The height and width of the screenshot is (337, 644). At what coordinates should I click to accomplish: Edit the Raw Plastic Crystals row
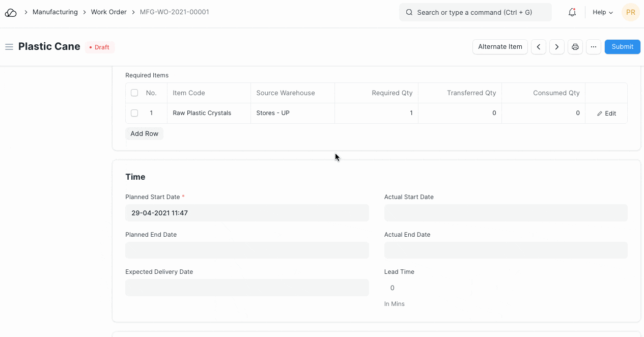606,114
